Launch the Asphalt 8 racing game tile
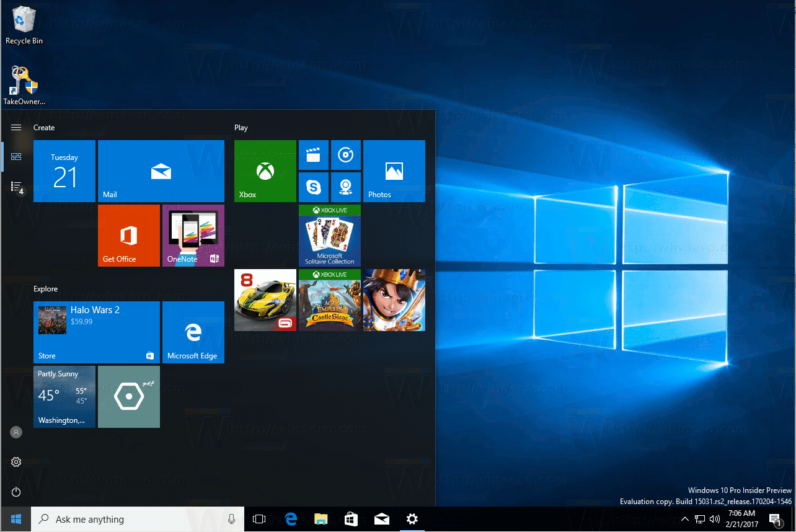Screen dimensions: 796x532 [x=265, y=300]
